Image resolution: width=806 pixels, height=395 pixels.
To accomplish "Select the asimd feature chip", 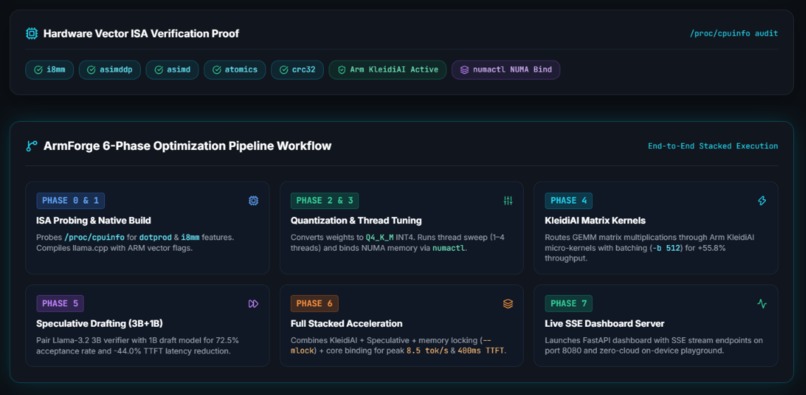I will click(172, 70).
